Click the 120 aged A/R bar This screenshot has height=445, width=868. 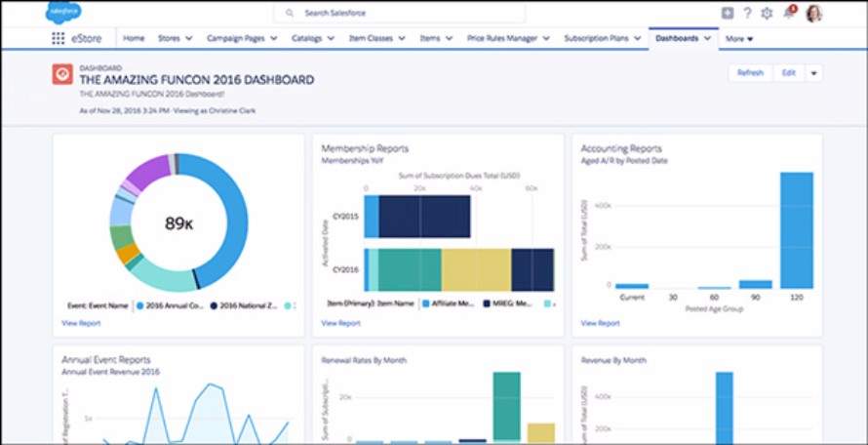coord(797,230)
